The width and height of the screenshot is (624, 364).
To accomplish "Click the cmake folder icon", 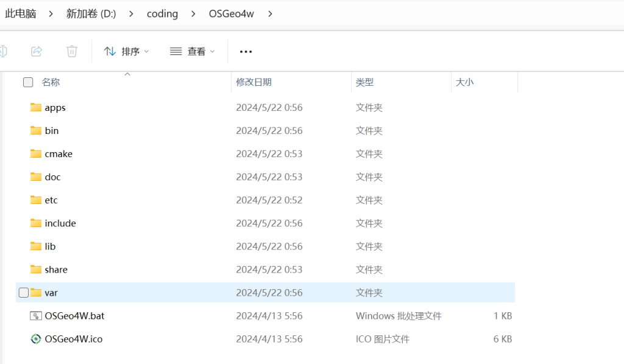I will (x=36, y=153).
